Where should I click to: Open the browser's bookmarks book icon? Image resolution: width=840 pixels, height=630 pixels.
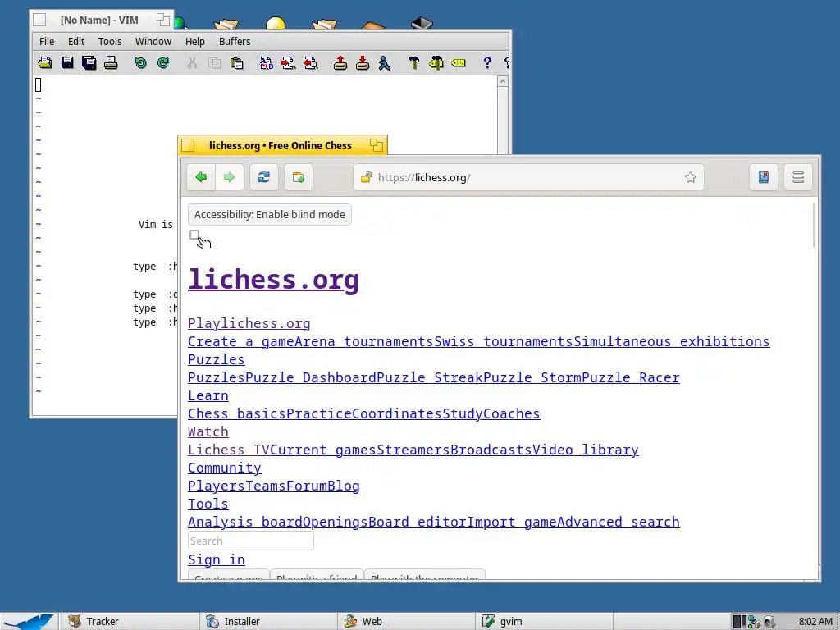(x=764, y=177)
